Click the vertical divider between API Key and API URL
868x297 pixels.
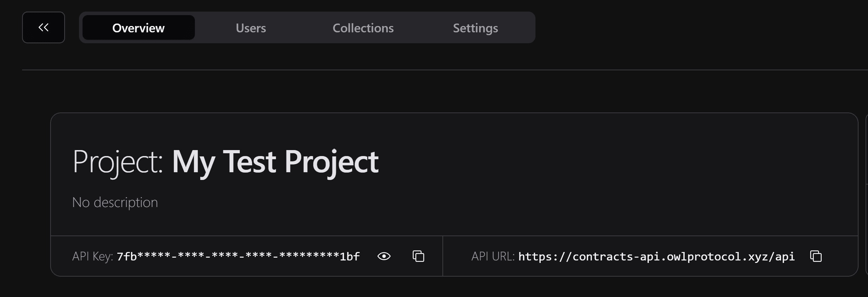point(443,256)
